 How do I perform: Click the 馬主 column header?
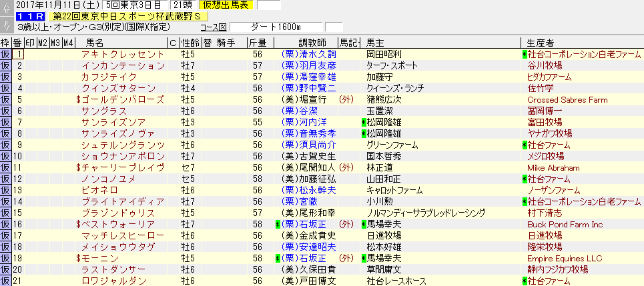376,43
